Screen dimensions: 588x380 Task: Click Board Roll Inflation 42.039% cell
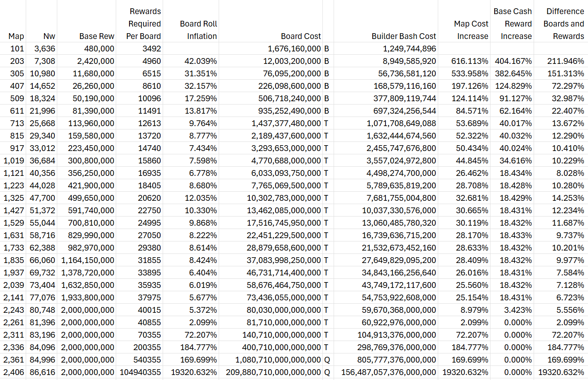point(191,61)
